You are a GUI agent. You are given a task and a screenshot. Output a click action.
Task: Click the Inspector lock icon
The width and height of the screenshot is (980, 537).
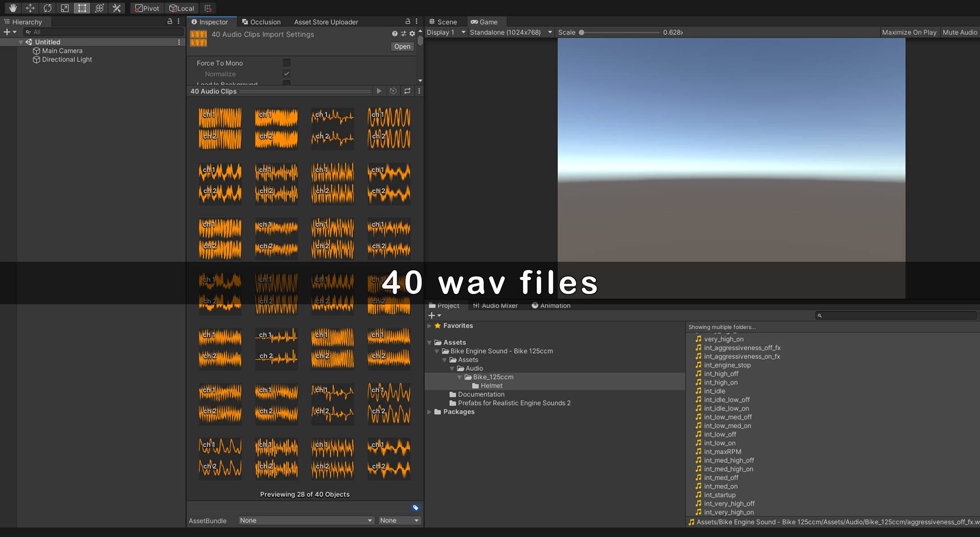click(x=407, y=21)
